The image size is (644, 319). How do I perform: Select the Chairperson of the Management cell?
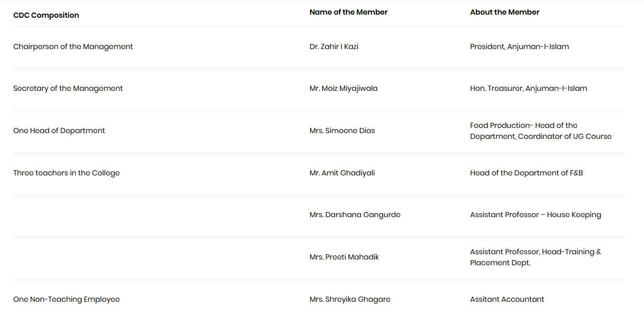click(x=73, y=46)
